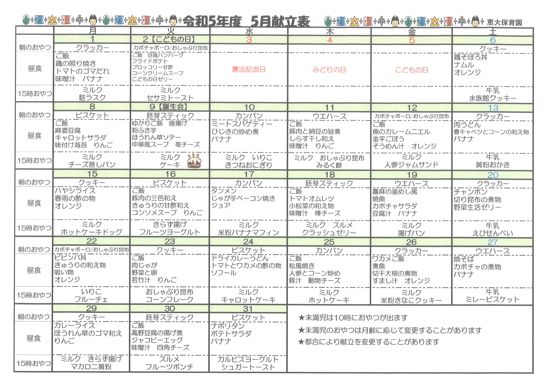The width and height of the screenshot is (555, 392).
Task: Select the snack 水族館クッキー
Action: tap(493, 98)
